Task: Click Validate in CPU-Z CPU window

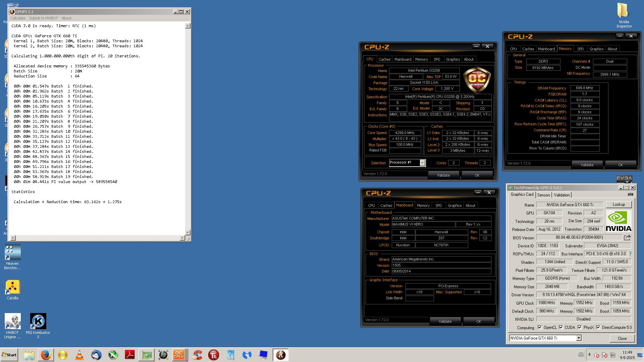Action: [443, 175]
